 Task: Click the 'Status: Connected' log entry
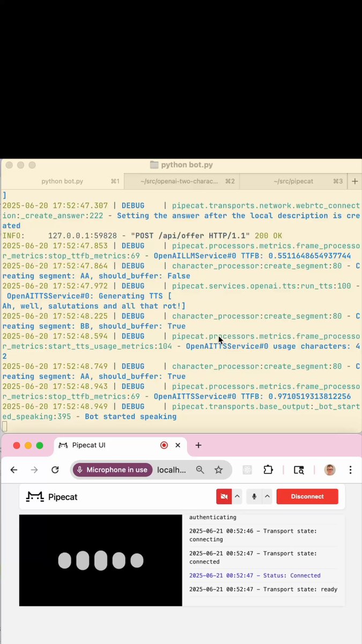click(255, 575)
